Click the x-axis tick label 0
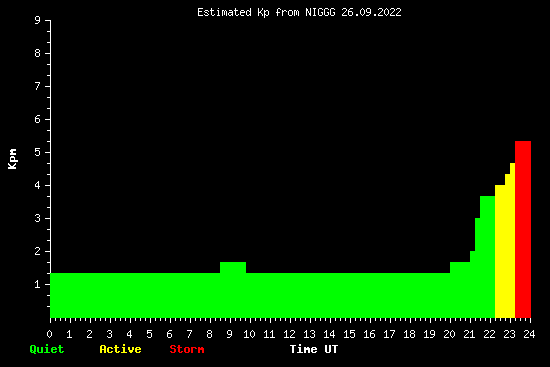 coord(50,334)
